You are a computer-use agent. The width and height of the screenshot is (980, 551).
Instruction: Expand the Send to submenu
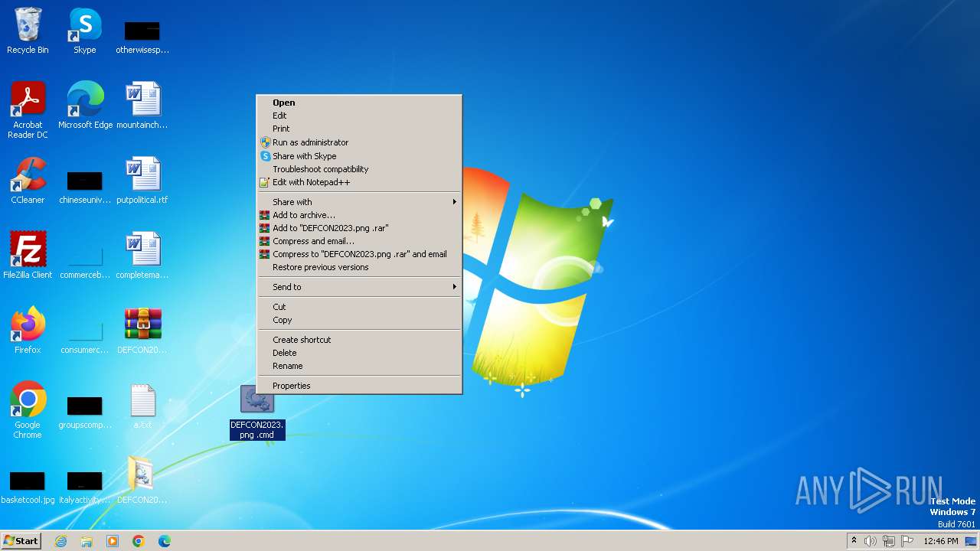pos(359,287)
